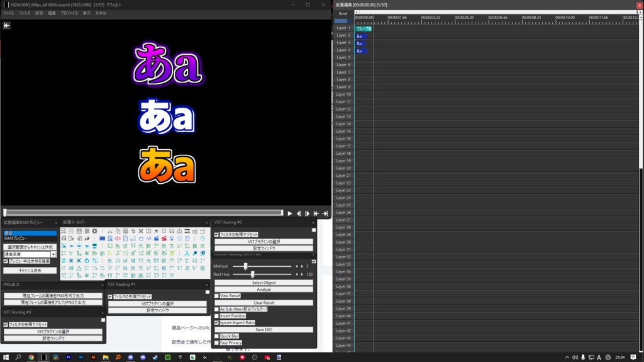Open taskbar search magnifier

tap(18, 357)
